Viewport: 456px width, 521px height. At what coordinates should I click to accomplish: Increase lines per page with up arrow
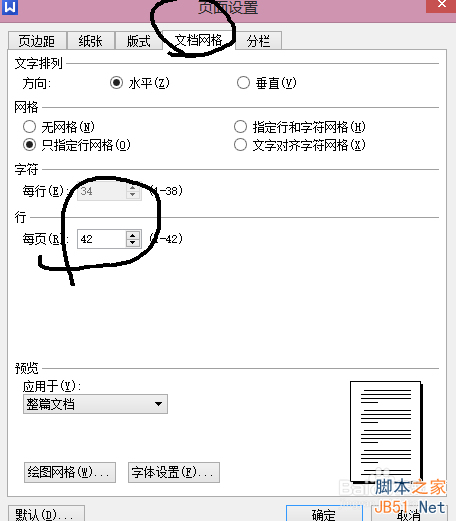(133, 235)
